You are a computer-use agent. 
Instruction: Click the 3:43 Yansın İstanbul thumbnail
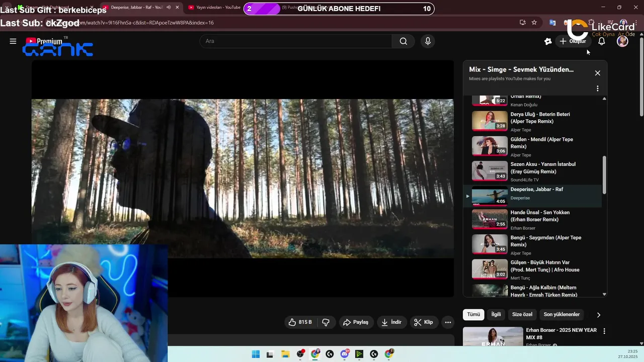(490, 171)
